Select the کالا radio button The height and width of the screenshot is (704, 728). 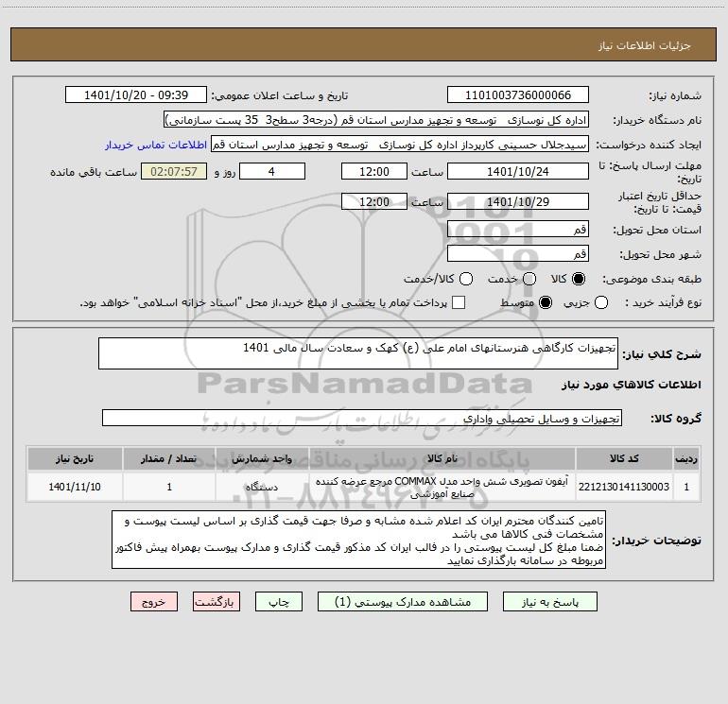point(579,279)
